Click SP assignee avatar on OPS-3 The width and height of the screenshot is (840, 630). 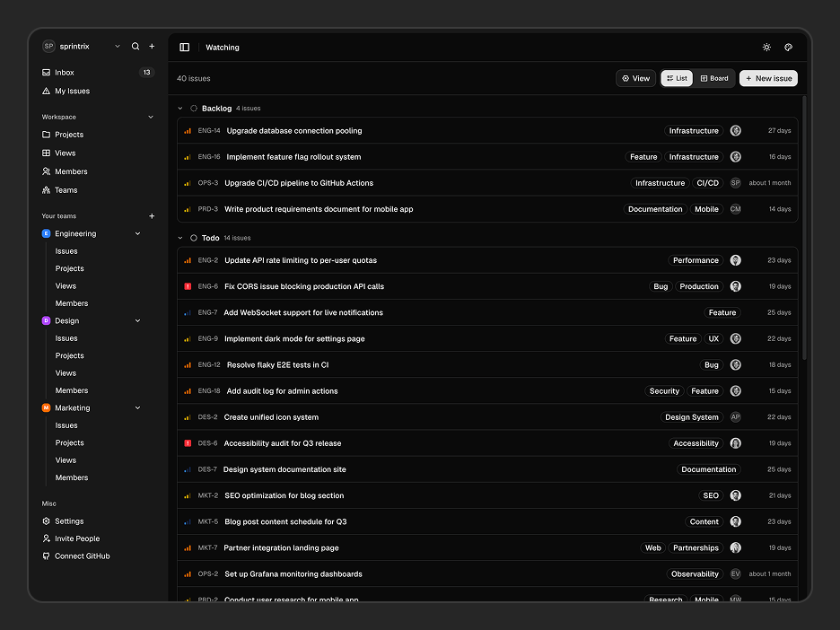pyautogui.click(x=736, y=183)
